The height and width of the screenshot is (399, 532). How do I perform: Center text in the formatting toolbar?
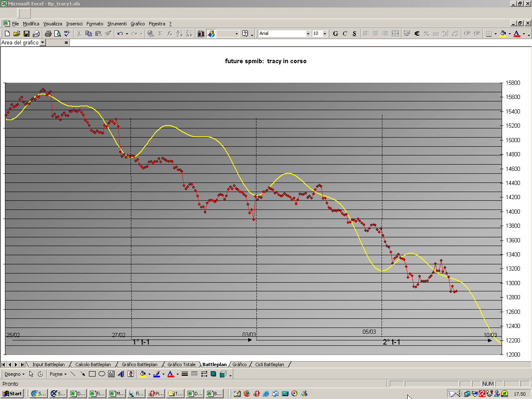(x=376, y=34)
